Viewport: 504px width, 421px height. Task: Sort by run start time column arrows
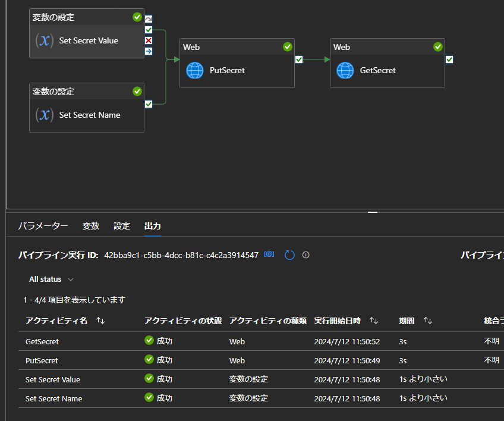(x=374, y=321)
